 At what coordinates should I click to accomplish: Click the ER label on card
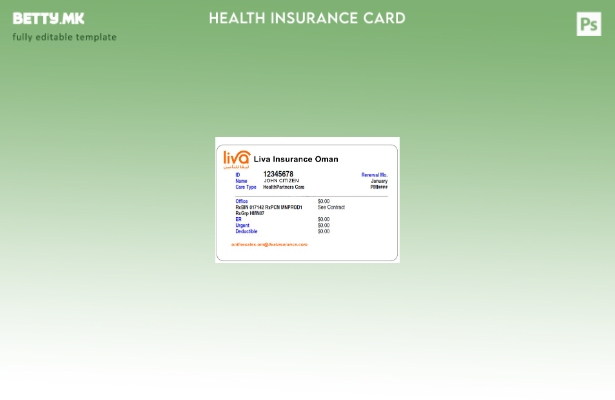coord(238,219)
